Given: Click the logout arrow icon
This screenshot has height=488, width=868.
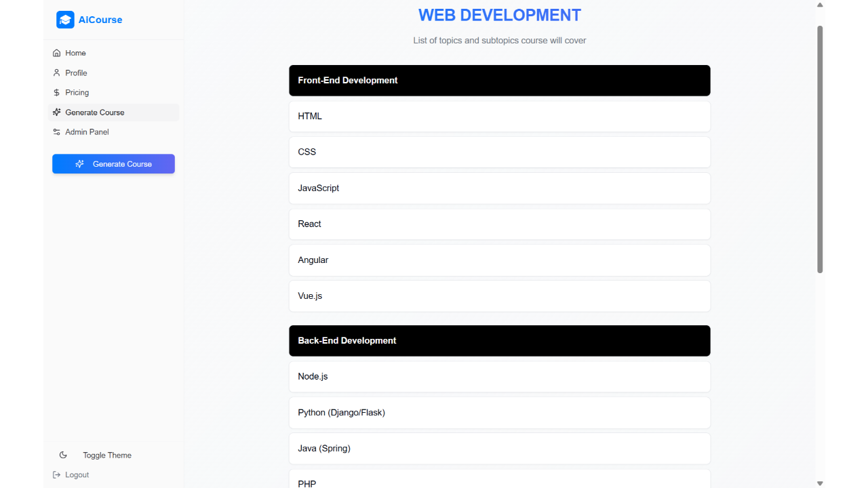Looking at the screenshot, I should click(x=57, y=474).
